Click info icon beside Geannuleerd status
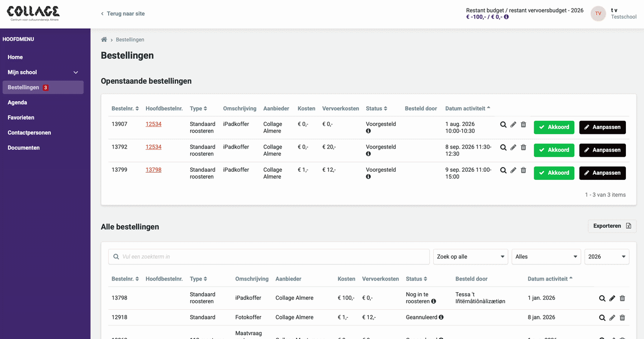Viewport: 644px width, 339px height. [441, 317]
